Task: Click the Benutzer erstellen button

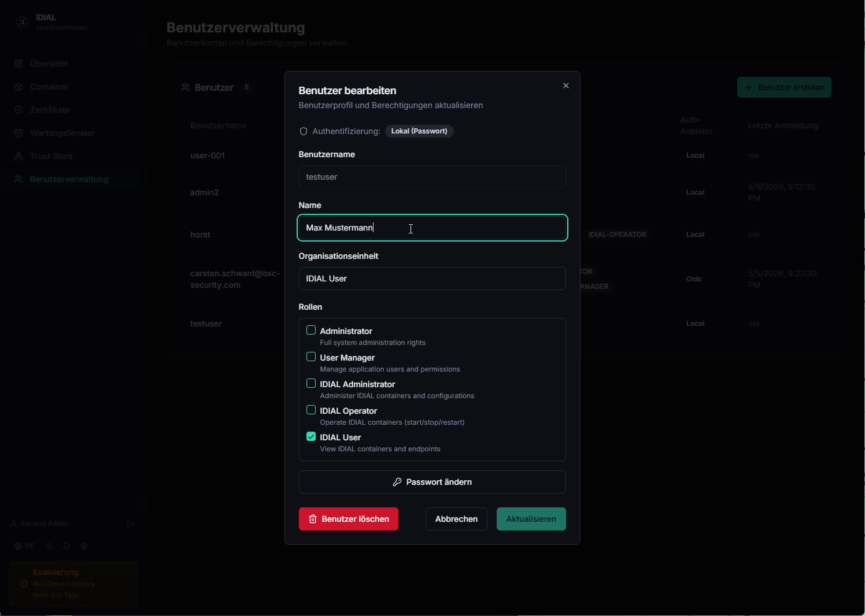Action: [x=784, y=87]
